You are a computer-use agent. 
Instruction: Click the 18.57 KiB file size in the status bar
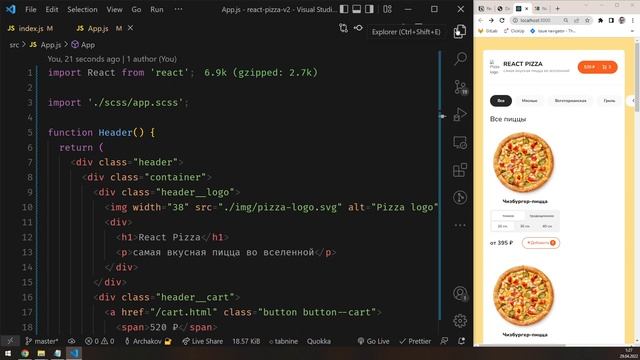[x=246, y=341]
